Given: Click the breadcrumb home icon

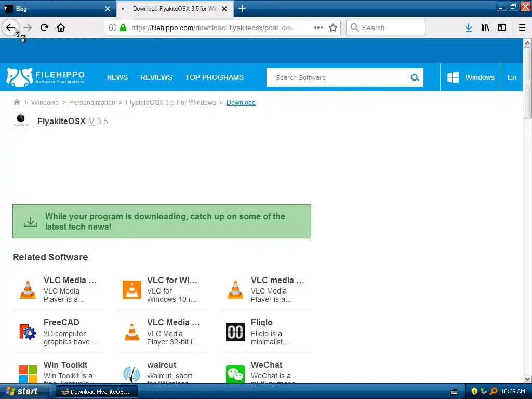Looking at the screenshot, I should point(16,102).
